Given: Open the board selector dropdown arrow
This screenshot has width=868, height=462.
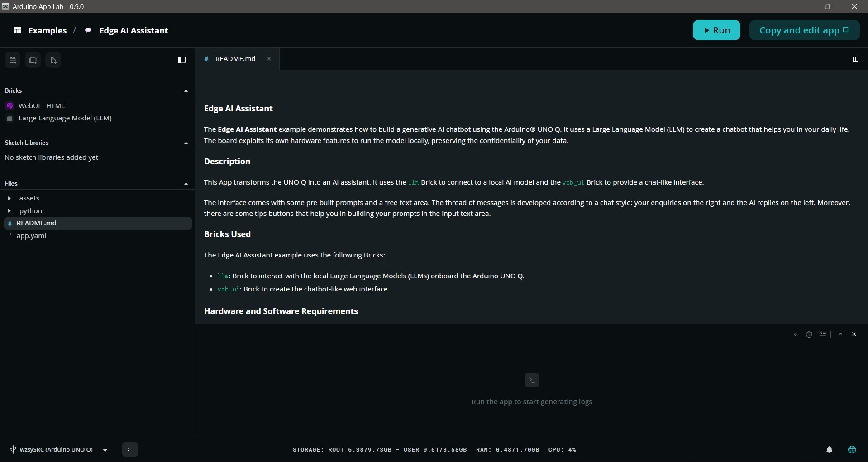Looking at the screenshot, I should [105, 450].
